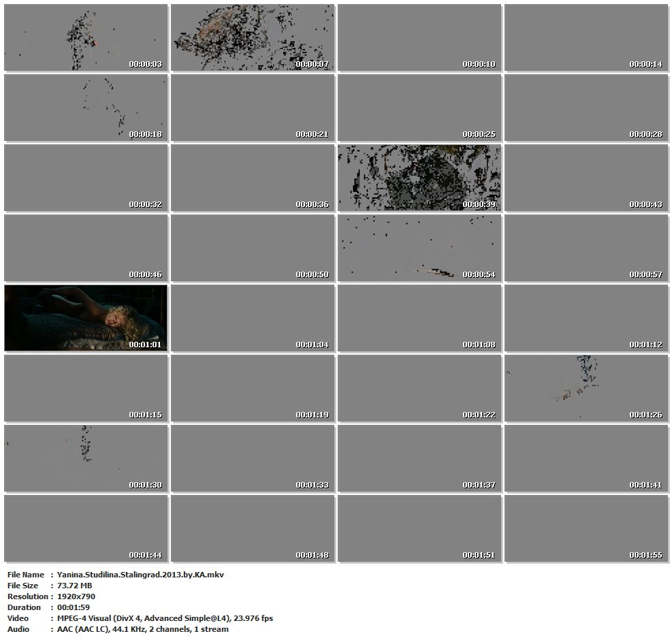
Task: Select the file size value 73.72 MB
Action: [x=75, y=586]
